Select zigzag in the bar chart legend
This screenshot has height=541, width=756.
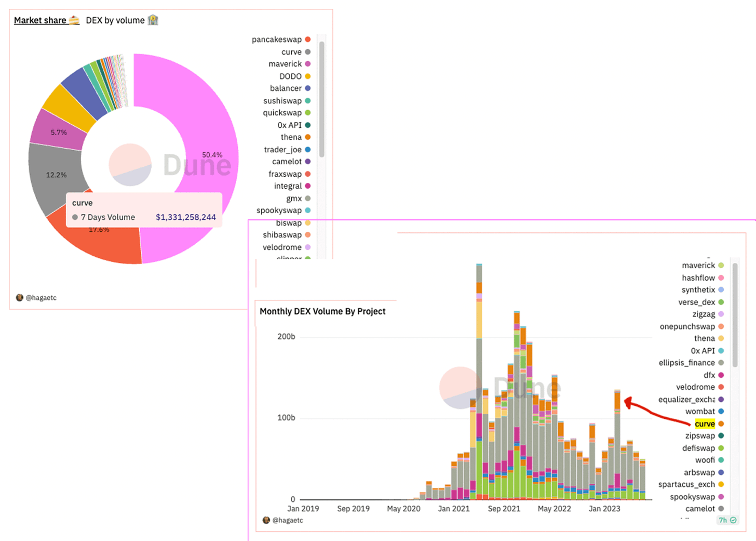(x=708, y=314)
